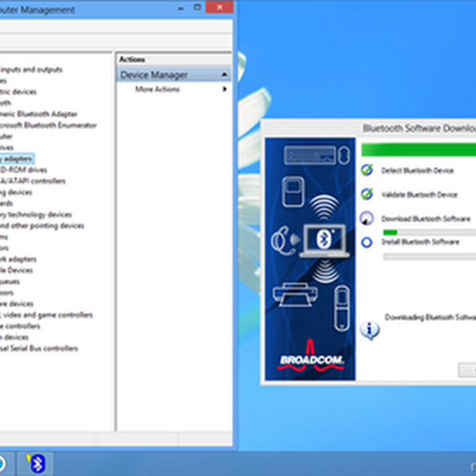Click the 'Validate Bluetooth Device' step text
This screenshot has width=476, height=476.
[419, 195]
